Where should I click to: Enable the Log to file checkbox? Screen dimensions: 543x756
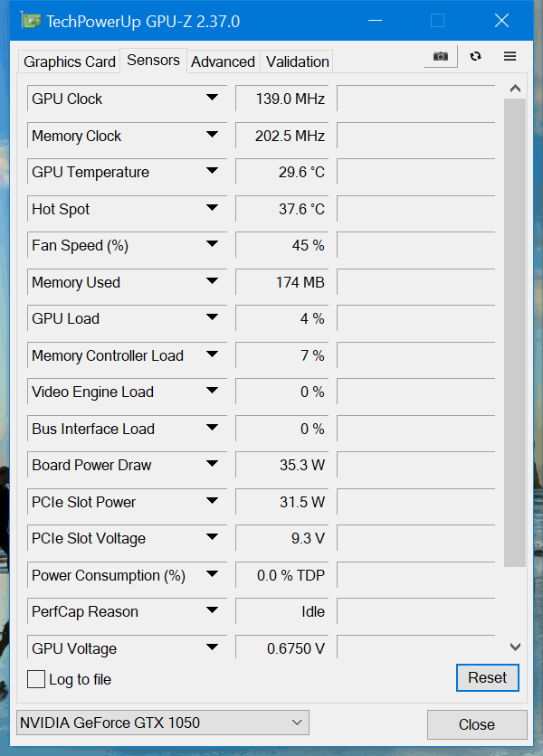[x=36, y=679]
